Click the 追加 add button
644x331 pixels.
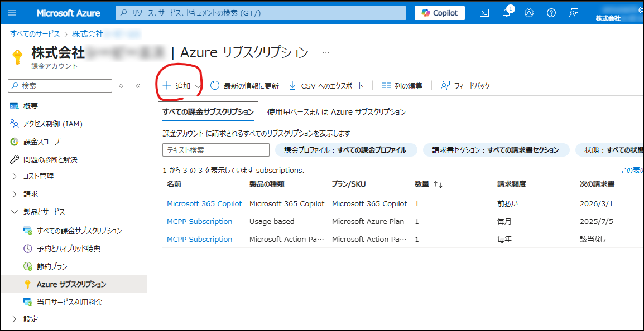[x=176, y=86]
